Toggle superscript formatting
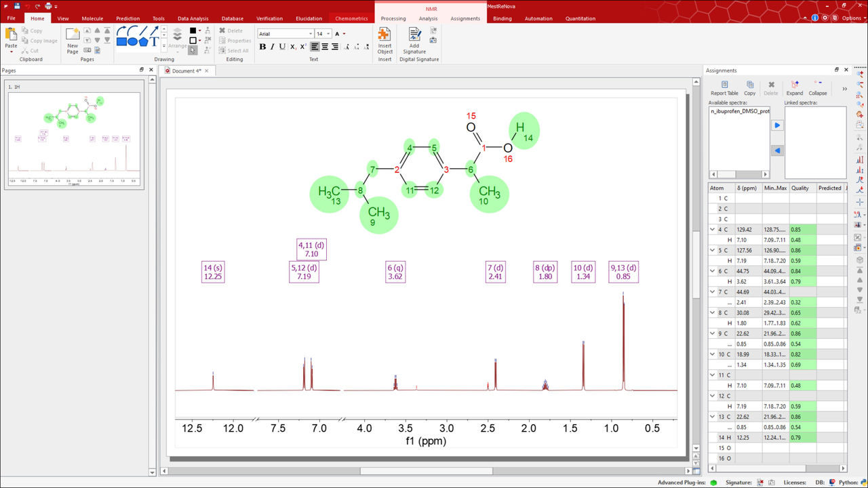This screenshot has width=868, height=488. (x=303, y=47)
